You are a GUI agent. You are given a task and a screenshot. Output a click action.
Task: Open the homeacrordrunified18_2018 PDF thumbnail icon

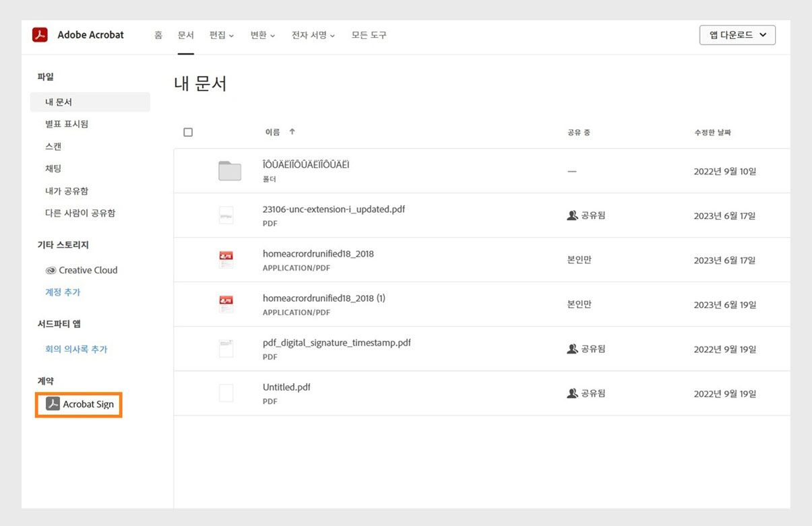[x=226, y=258]
